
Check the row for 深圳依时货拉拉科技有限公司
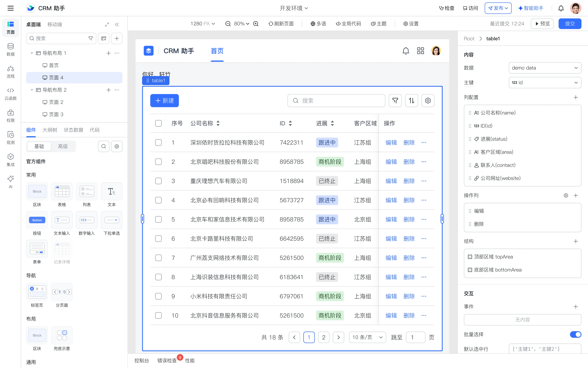pyautogui.click(x=158, y=142)
